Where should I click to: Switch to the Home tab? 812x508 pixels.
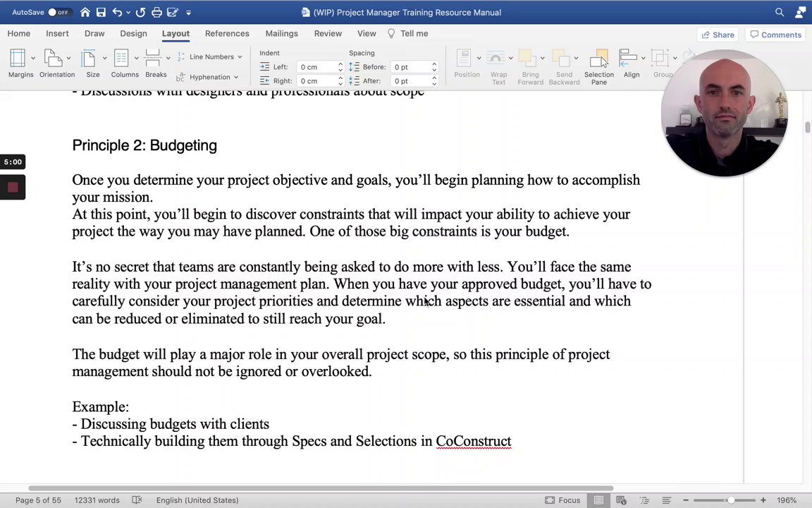18,33
